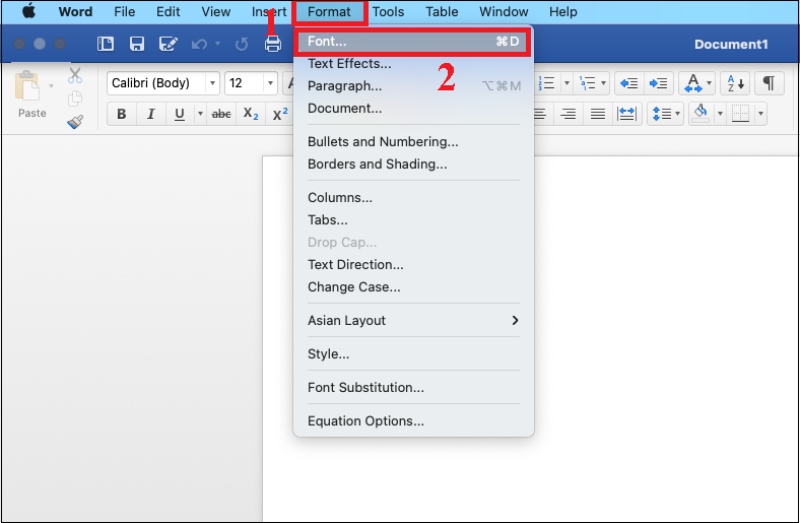Toggle the Show paragraph marks button
The image size is (800, 523).
[x=769, y=83]
